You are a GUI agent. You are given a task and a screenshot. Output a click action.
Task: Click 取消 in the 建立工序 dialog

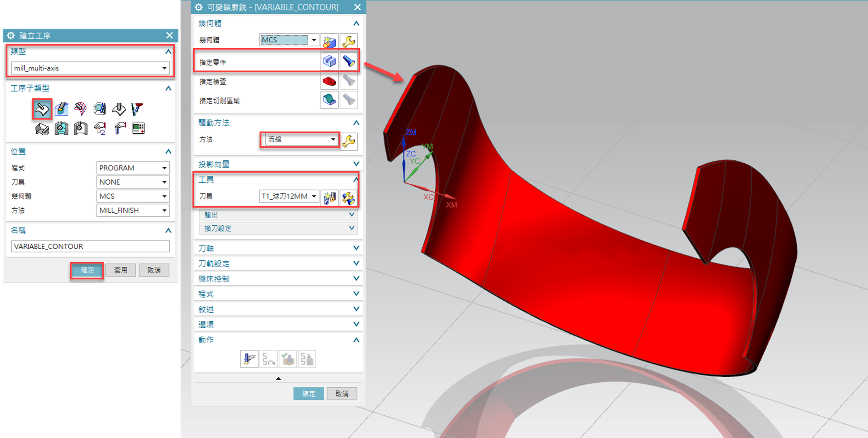click(x=154, y=270)
